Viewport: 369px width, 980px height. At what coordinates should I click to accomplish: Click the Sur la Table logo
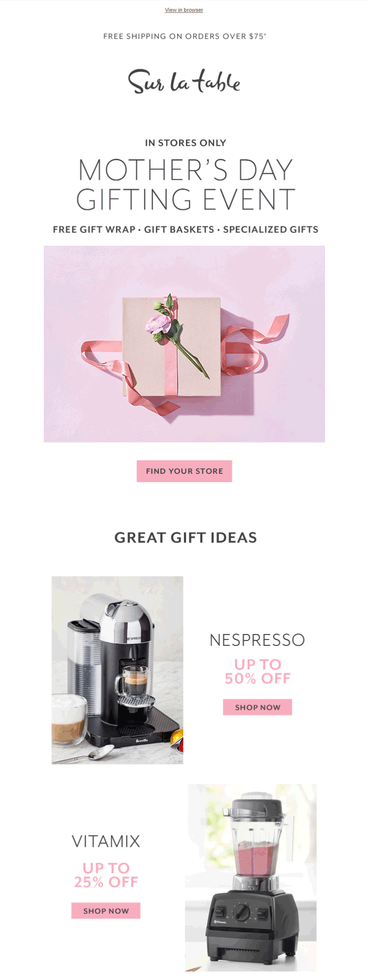pyautogui.click(x=184, y=81)
